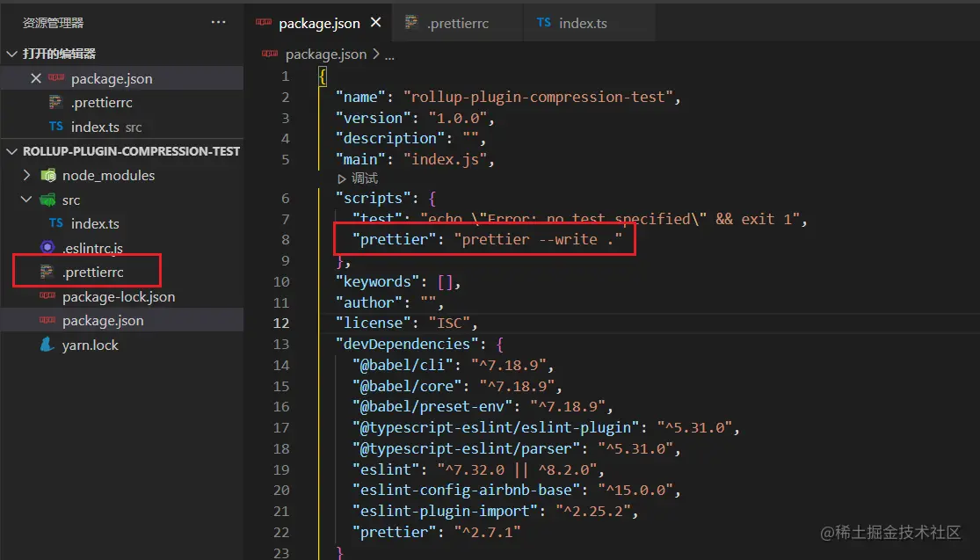The image size is (980, 560).
Task: Click the More Actions ellipsis in Explorer header
Action: click(218, 22)
